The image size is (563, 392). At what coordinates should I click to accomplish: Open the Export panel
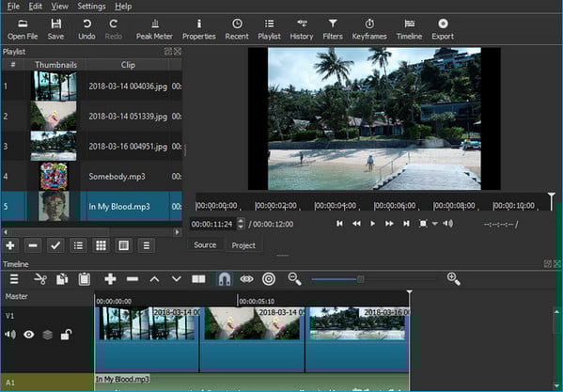(443, 29)
